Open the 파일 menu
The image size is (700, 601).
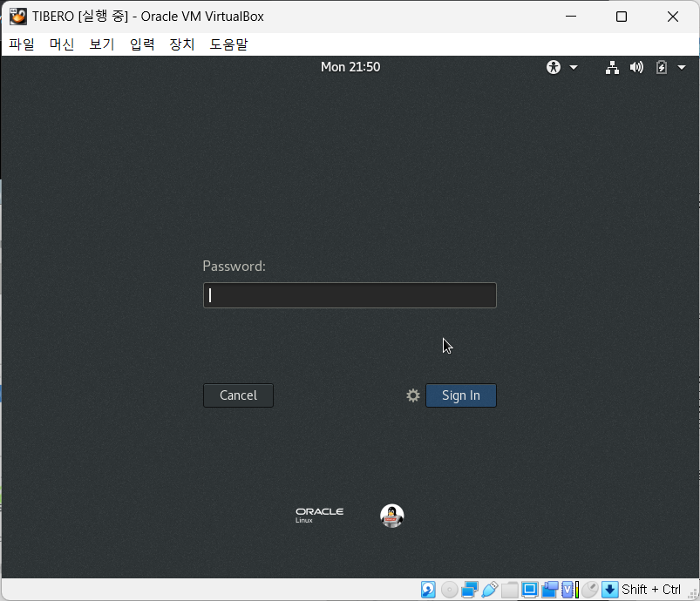tap(22, 44)
